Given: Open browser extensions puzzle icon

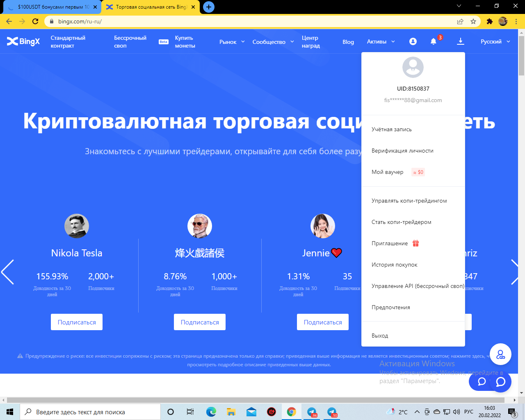Looking at the screenshot, I should point(489,21).
